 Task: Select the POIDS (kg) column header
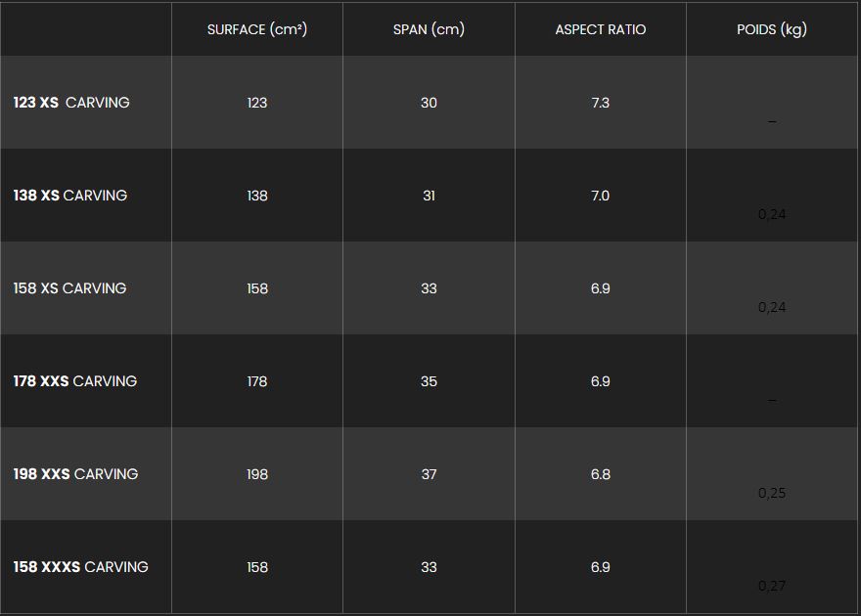click(772, 29)
